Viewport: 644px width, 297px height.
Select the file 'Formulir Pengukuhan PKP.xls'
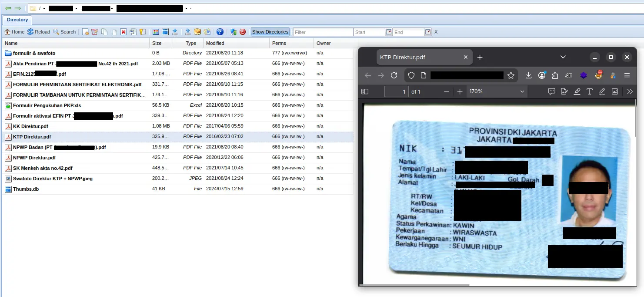[47, 105]
